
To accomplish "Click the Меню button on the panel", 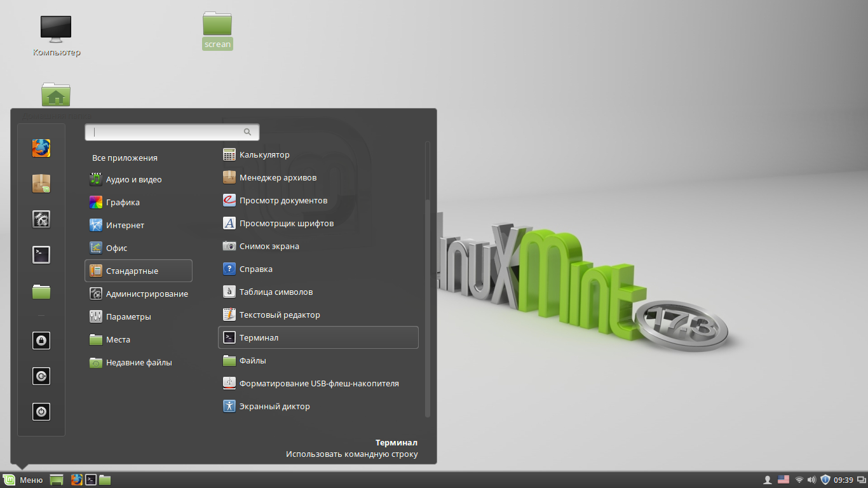I will (x=24, y=480).
